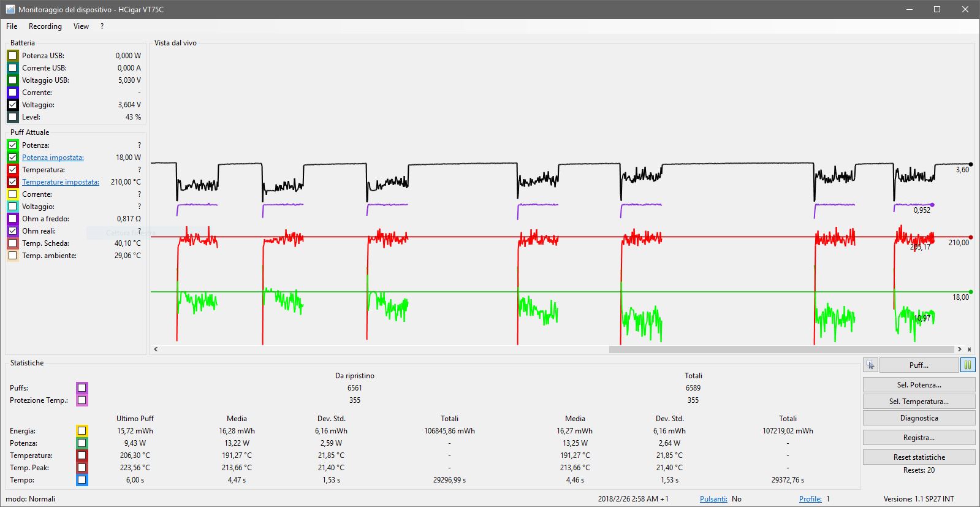Viewport: 980px width, 507px height.
Task: Check the Energia statistics checkbox
Action: [x=82, y=431]
